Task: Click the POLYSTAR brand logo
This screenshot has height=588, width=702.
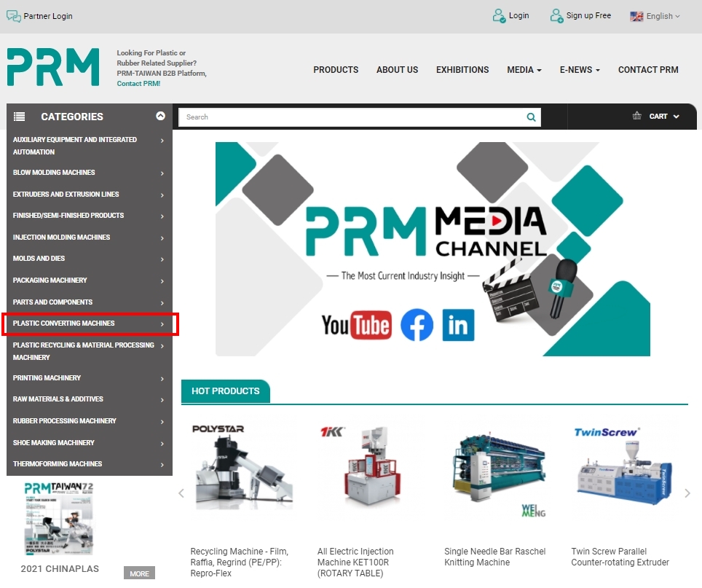Action: pyautogui.click(x=218, y=428)
